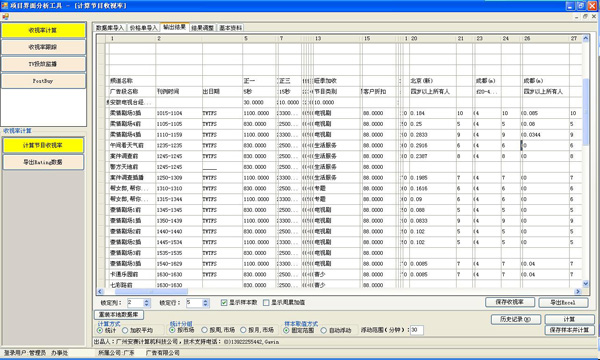This screenshot has height=360, width=600.
Task: Click the 锁定列 spinner arrows
Action: point(147,303)
